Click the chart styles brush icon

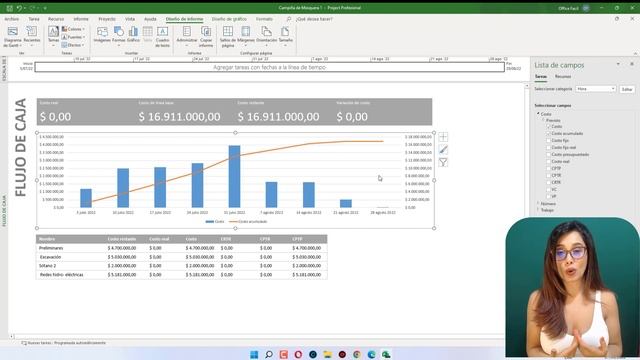click(443, 150)
